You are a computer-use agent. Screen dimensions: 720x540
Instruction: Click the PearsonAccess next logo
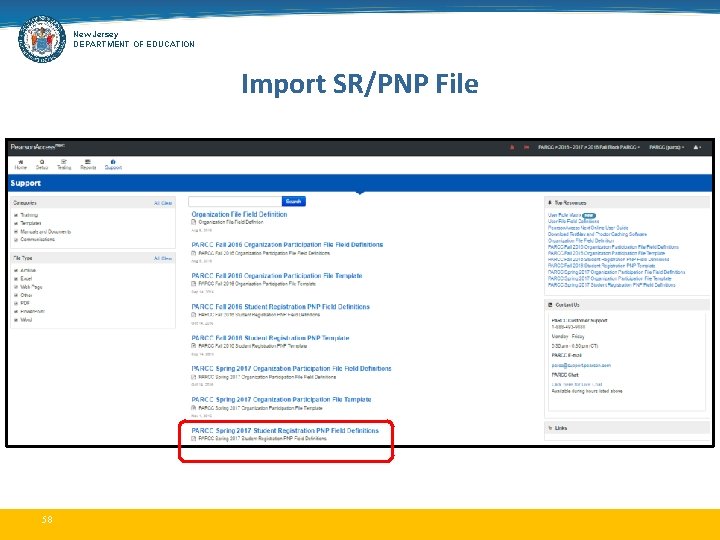(x=37, y=147)
